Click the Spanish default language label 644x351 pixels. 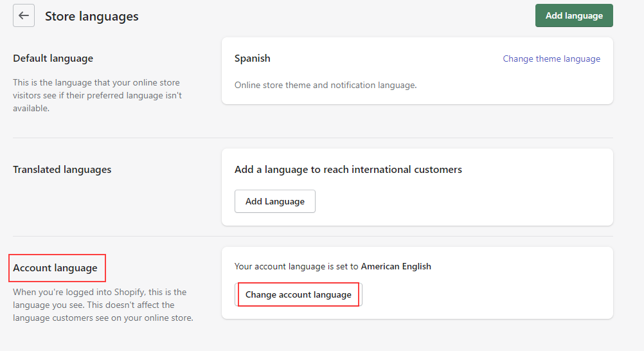(252, 59)
